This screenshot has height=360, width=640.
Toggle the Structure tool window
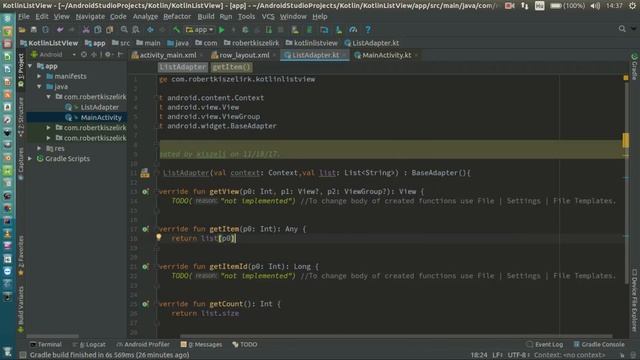coord(21,117)
